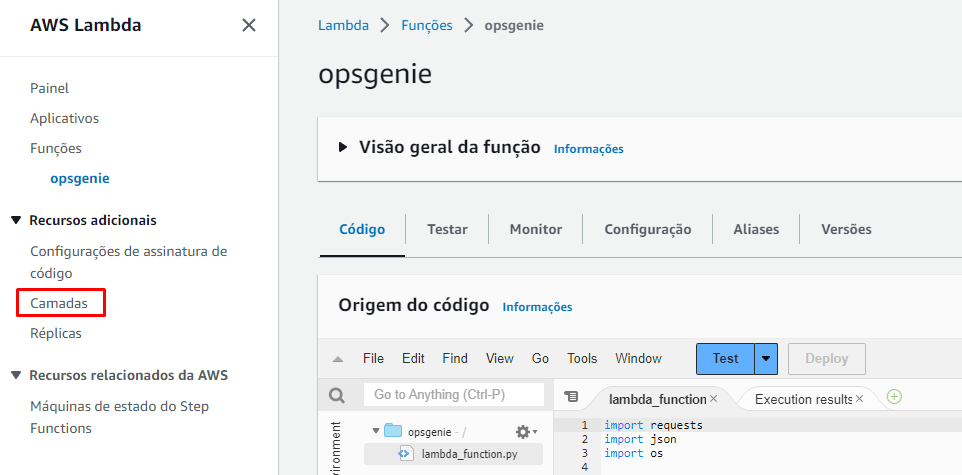Open the Tools menu in the editor
The height and width of the screenshot is (475, 962).
click(x=581, y=358)
